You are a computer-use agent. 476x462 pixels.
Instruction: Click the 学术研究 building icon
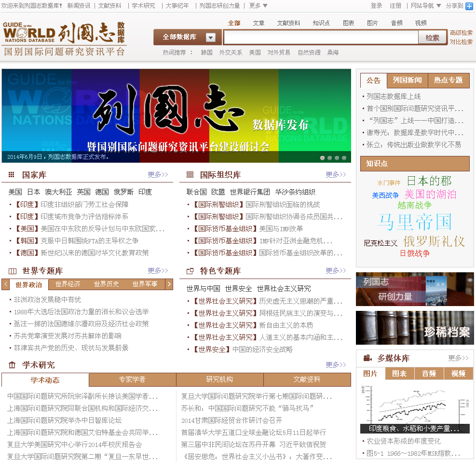[x=12, y=364]
